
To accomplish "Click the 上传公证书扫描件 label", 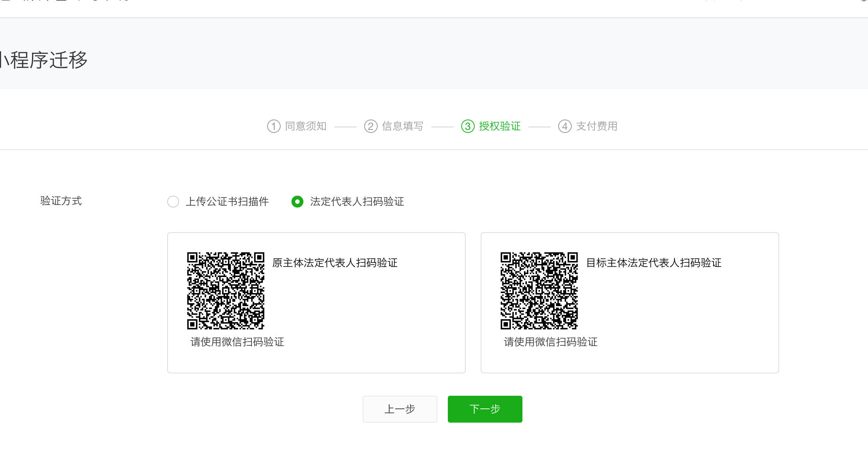I will pyautogui.click(x=227, y=202).
